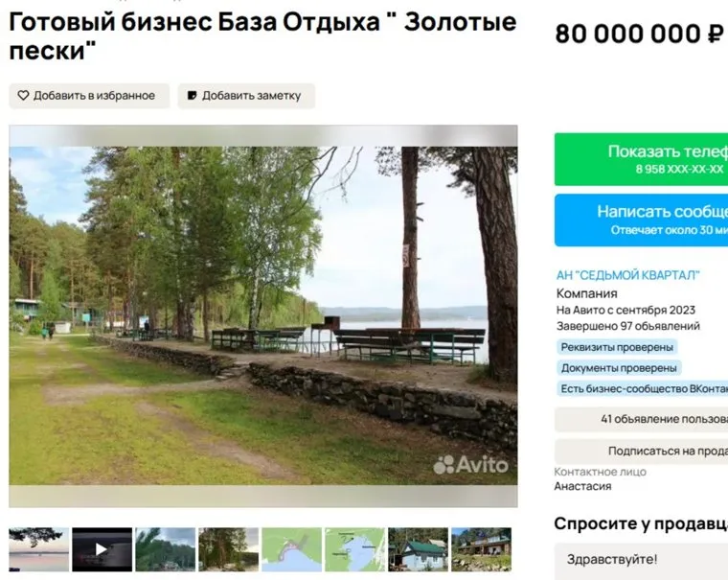Viewport: 728px width, 580px height.
Task: Play the video thumbnail in the gallery
Action: tap(102, 549)
